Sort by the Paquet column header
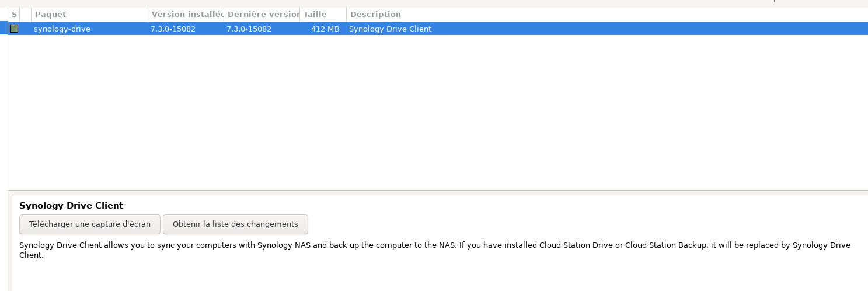Viewport: 868px width, 291px height. [89, 14]
